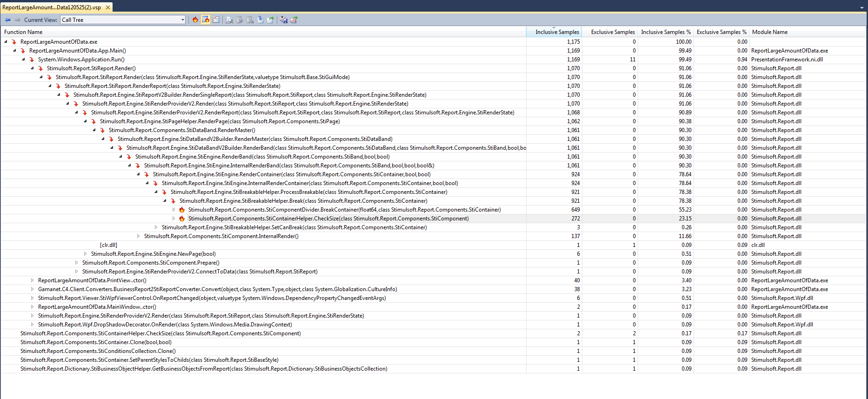Click the 55.23 inclusive percent cell
Screen dimensions: 868x399
[685, 210]
